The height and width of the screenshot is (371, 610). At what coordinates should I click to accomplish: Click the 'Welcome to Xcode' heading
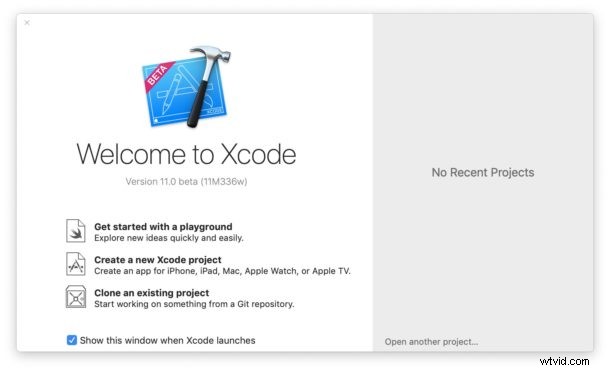tap(186, 154)
